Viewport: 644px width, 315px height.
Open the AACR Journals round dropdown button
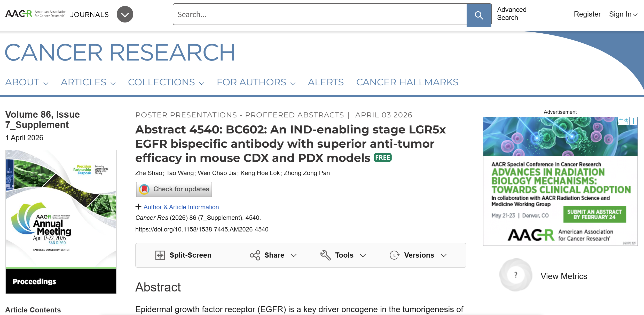(x=125, y=14)
